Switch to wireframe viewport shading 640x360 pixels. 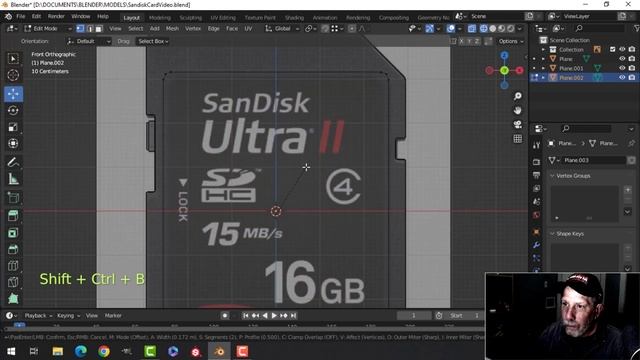click(484, 29)
